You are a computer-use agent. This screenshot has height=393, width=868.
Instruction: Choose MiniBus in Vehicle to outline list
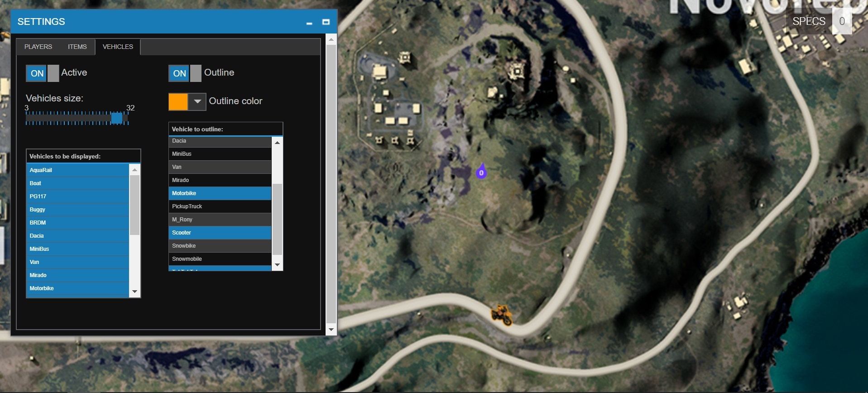tap(220, 154)
